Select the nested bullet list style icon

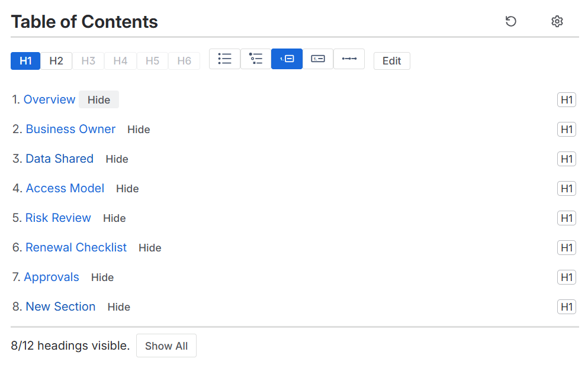pos(256,59)
